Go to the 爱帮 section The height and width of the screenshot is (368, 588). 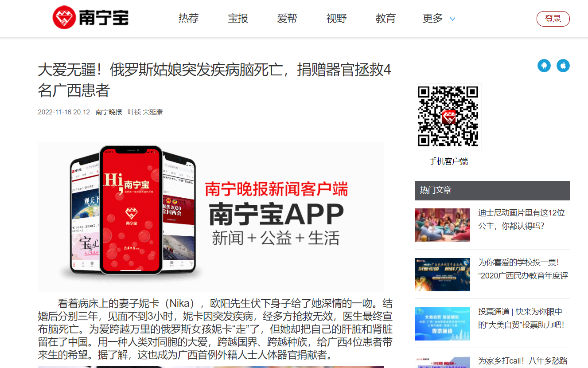tap(287, 19)
